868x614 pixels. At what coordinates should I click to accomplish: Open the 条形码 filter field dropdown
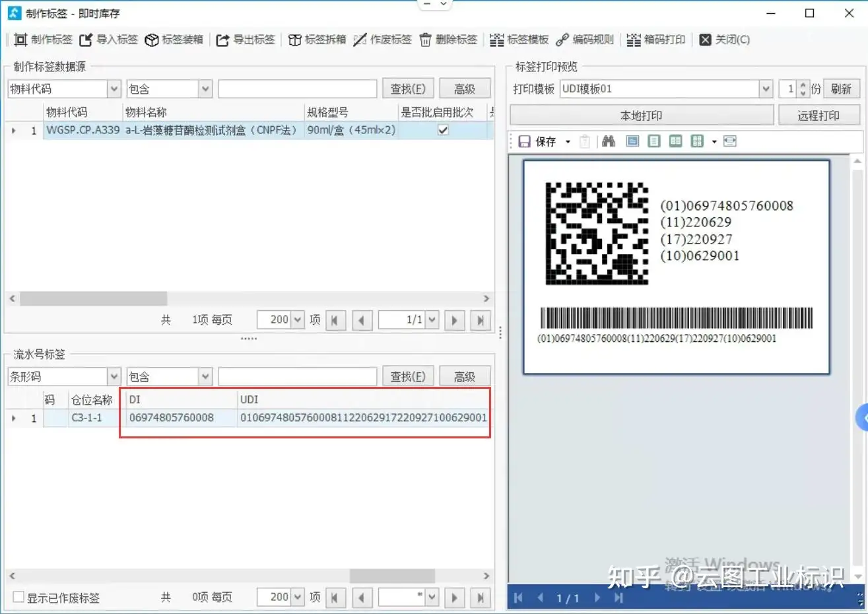(114, 376)
